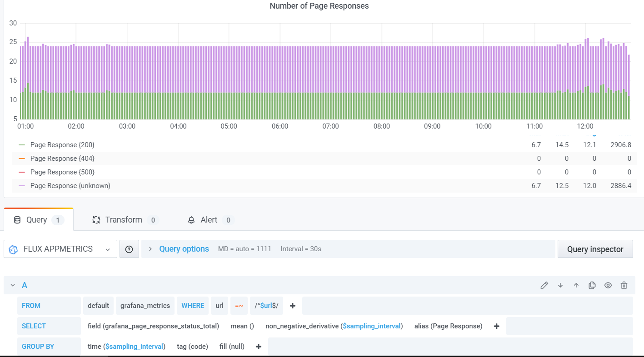
Task: Open the Query inspector
Action: [595, 249]
